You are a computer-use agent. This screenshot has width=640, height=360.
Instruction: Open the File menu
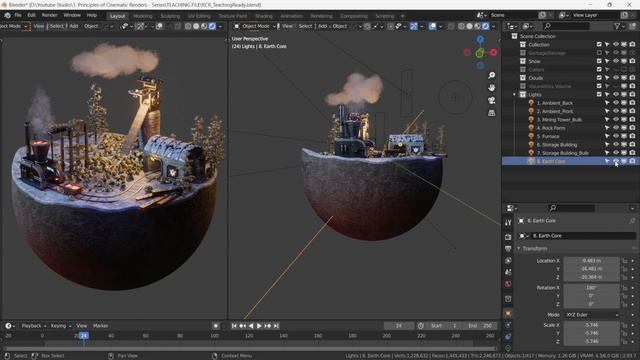click(18, 15)
